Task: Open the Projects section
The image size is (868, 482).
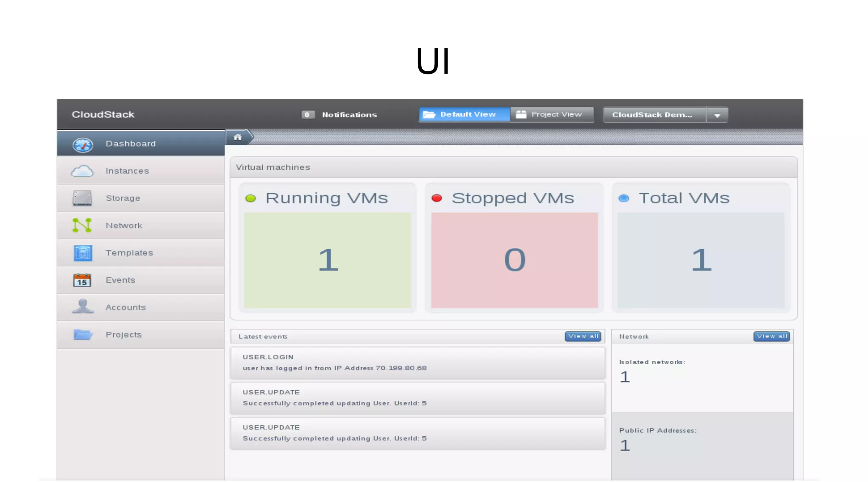Action: tap(141, 335)
